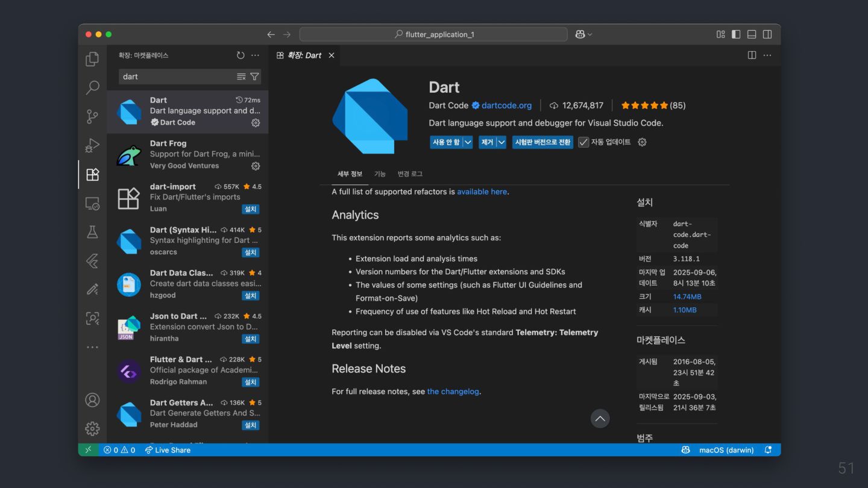868x488 pixels.
Task: Open errors and warnings count in status bar
Action: (x=119, y=450)
